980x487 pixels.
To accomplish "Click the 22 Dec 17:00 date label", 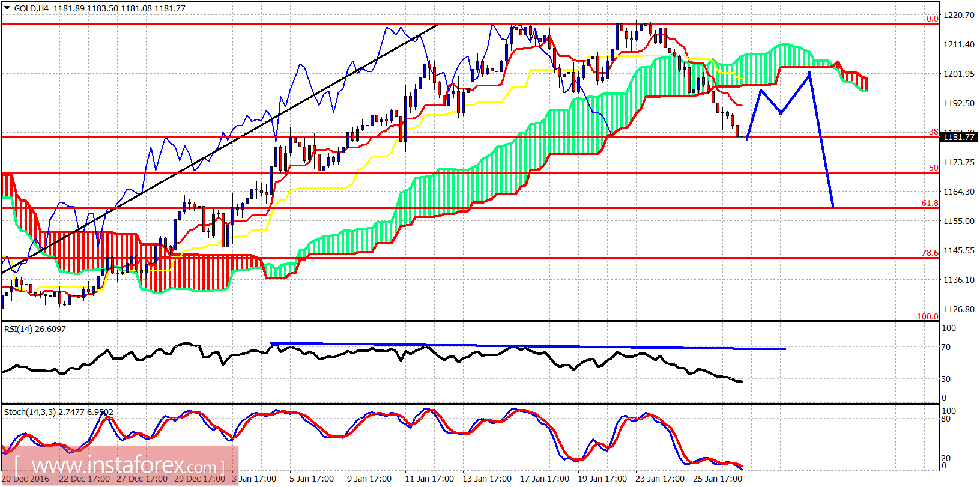I will coord(84,479).
